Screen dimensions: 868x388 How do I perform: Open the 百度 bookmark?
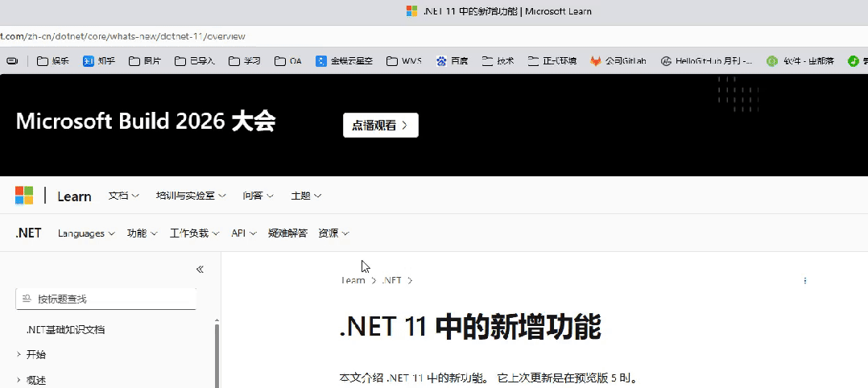point(452,61)
